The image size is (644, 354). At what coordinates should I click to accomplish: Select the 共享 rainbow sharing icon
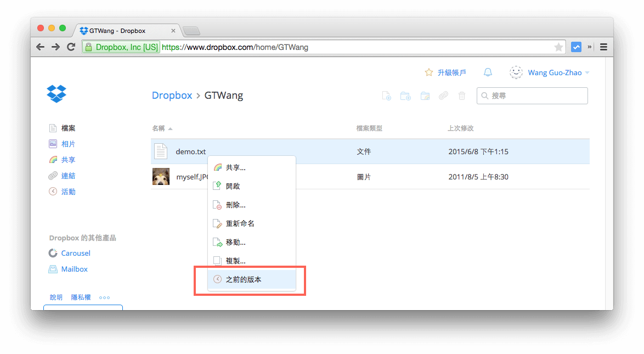(53, 159)
